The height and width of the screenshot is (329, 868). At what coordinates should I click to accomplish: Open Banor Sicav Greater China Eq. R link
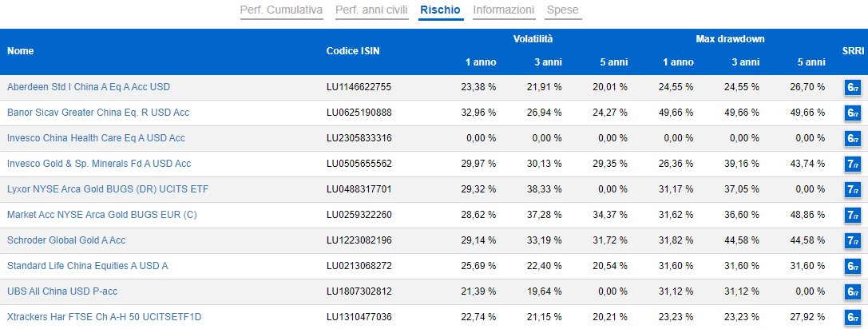[x=98, y=113]
